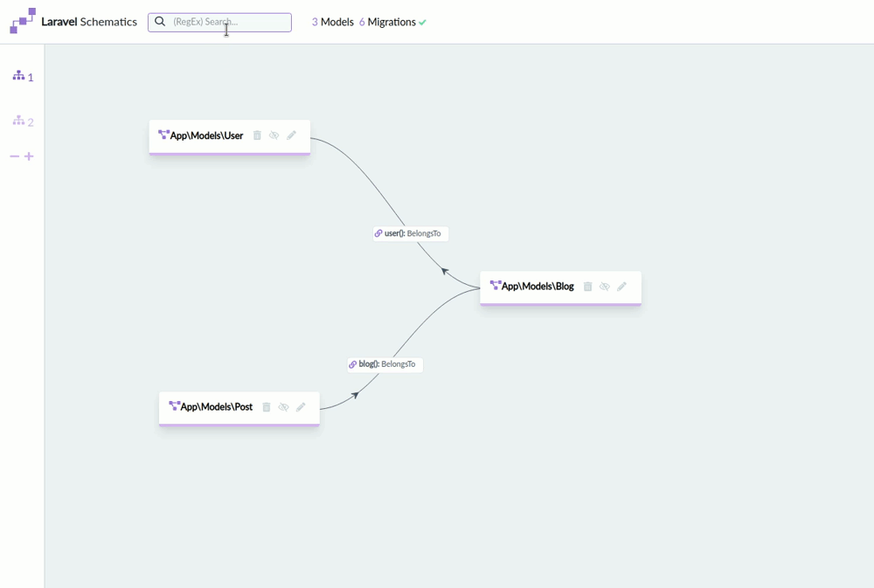
Task: Edit the Blog model via pencil icon
Action: tap(621, 287)
